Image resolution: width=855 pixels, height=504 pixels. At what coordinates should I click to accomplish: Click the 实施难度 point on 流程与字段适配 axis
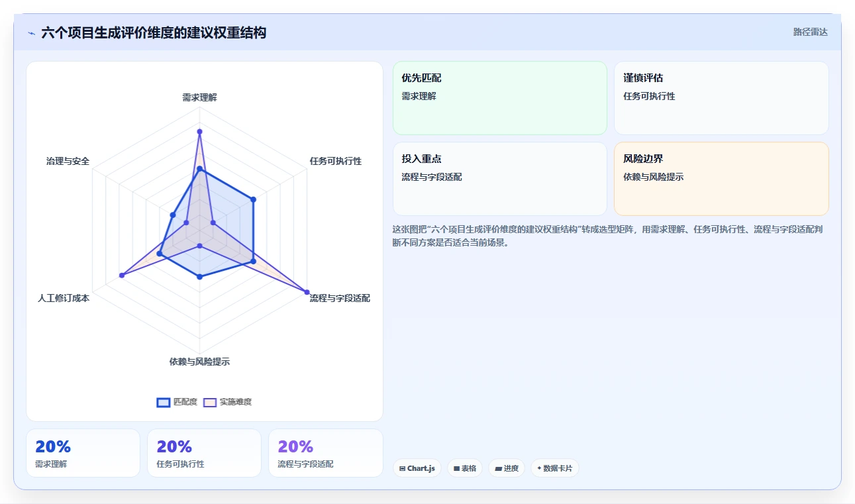pyautogui.click(x=307, y=292)
